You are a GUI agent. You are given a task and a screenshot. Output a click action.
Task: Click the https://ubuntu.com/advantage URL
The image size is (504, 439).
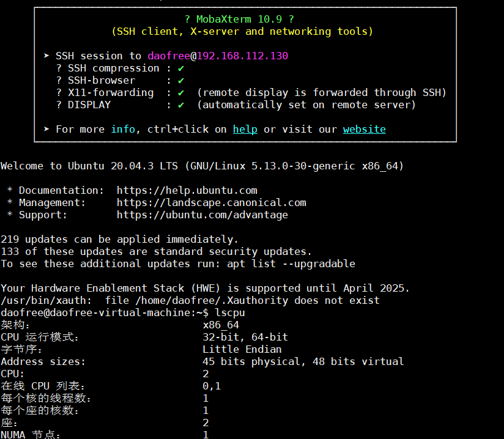(202, 215)
